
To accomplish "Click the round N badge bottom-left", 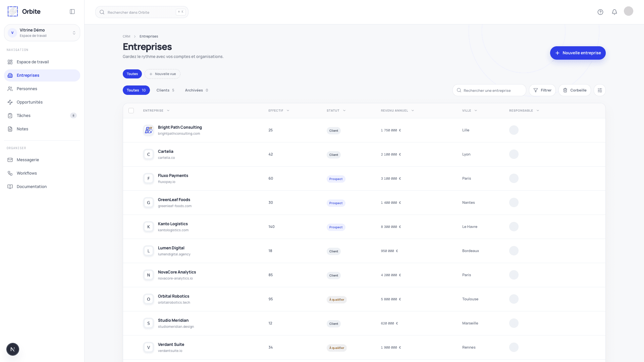I will (x=13, y=349).
